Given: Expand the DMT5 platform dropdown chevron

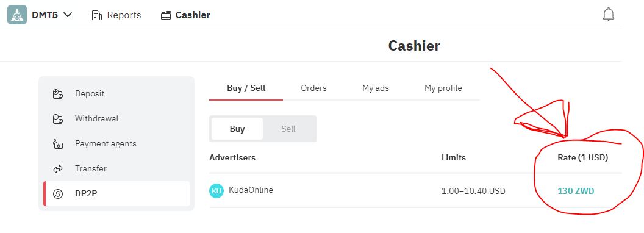Looking at the screenshot, I should pyautogui.click(x=68, y=15).
